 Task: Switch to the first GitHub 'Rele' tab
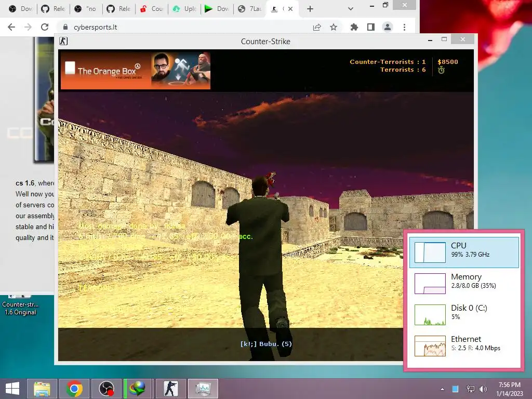53,9
